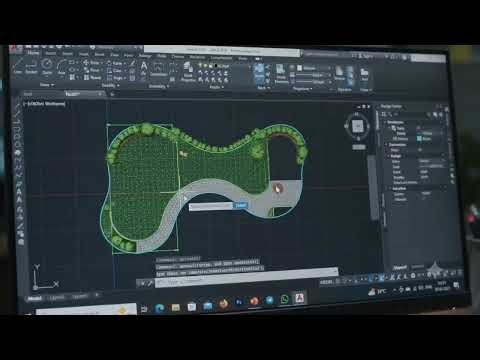Click the UCS icon in the viewport
Viewport: 480px width, 360px height.
pos(46,277)
